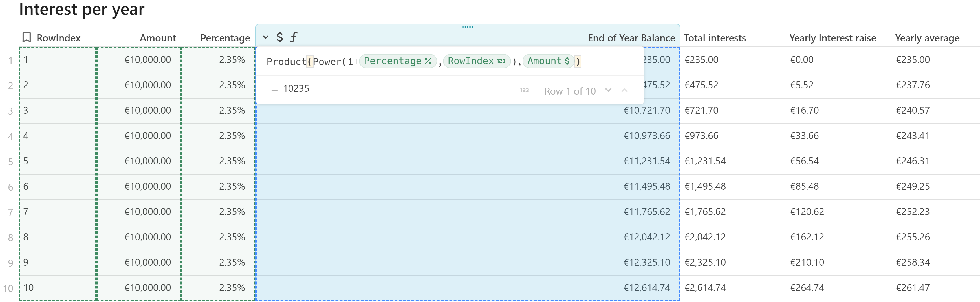Select the Amount column header

pyautogui.click(x=157, y=38)
